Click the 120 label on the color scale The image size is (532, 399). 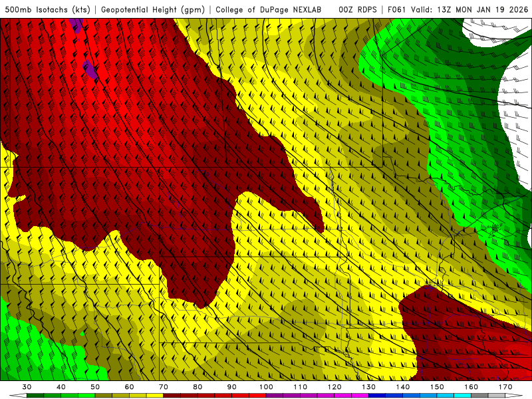pyautogui.click(x=334, y=387)
